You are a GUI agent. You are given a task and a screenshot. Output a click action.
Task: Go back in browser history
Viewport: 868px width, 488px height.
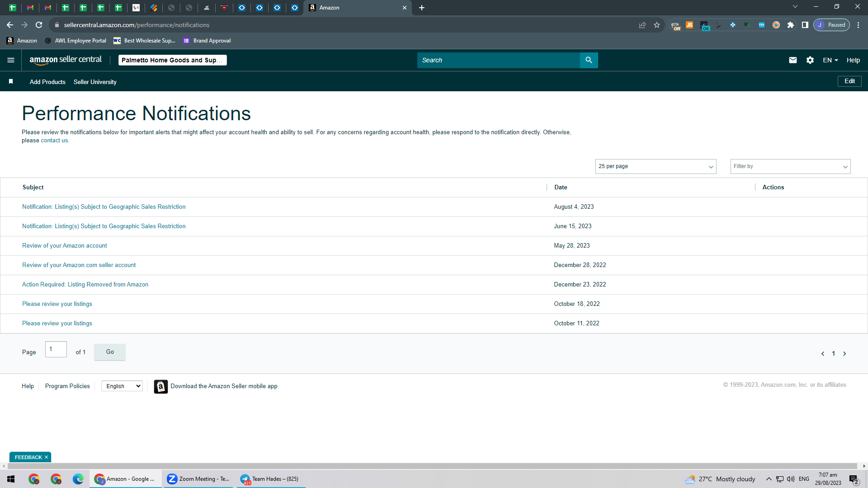pyautogui.click(x=10, y=25)
